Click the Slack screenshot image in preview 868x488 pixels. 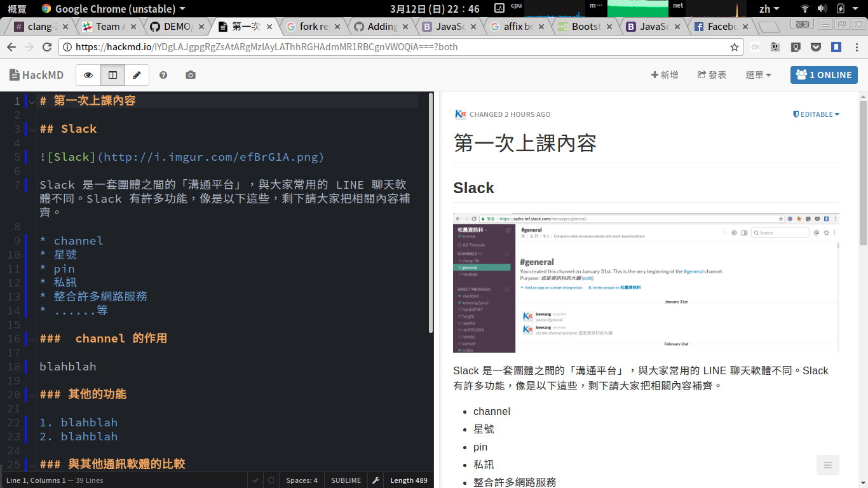(646, 283)
